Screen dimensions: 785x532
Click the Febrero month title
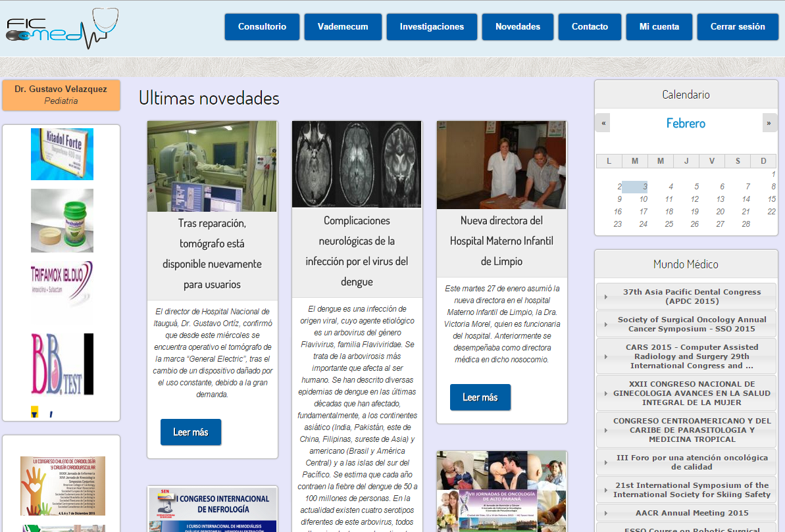tap(686, 123)
